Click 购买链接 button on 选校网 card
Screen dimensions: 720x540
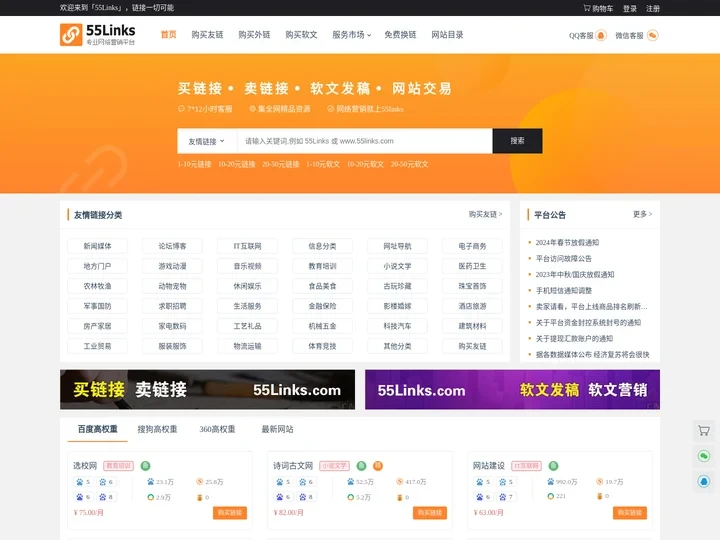coord(230,512)
